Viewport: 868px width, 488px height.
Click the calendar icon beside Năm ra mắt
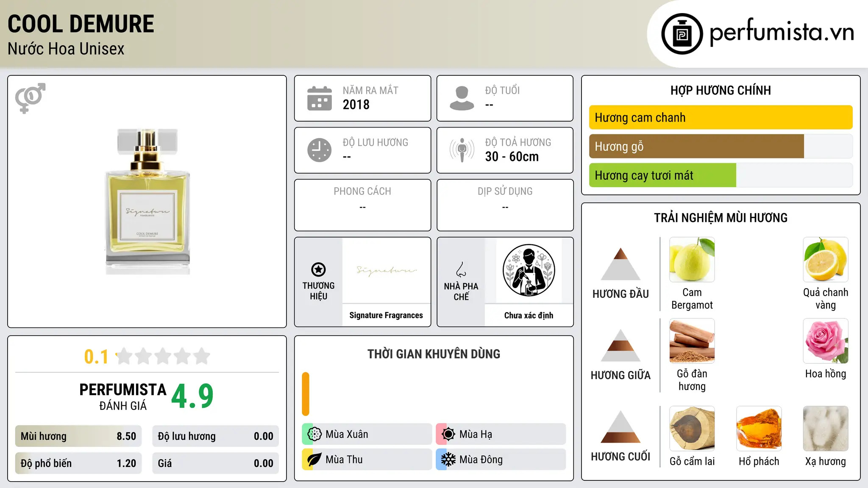(320, 98)
